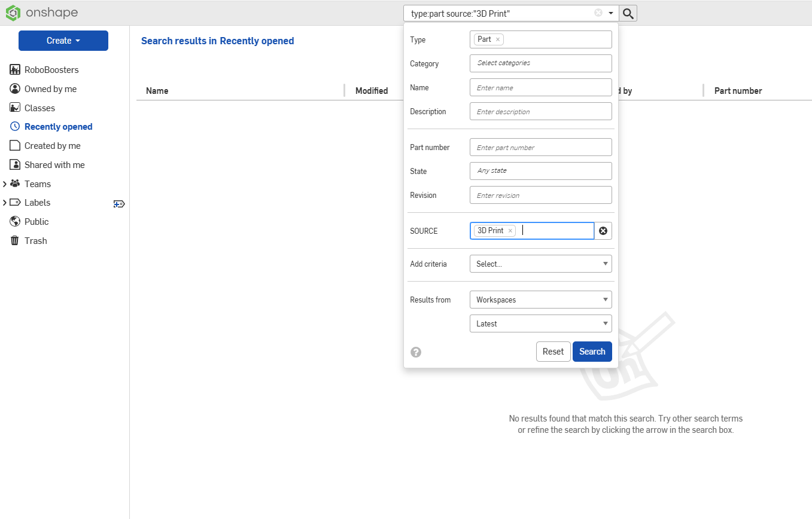Click the Recently opened clock icon
The height and width of the screenshot is (519, 812).
(x=15, y=127)
